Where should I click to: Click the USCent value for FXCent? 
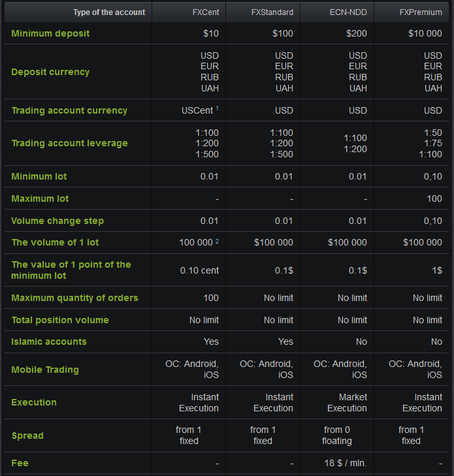(197, 110)
